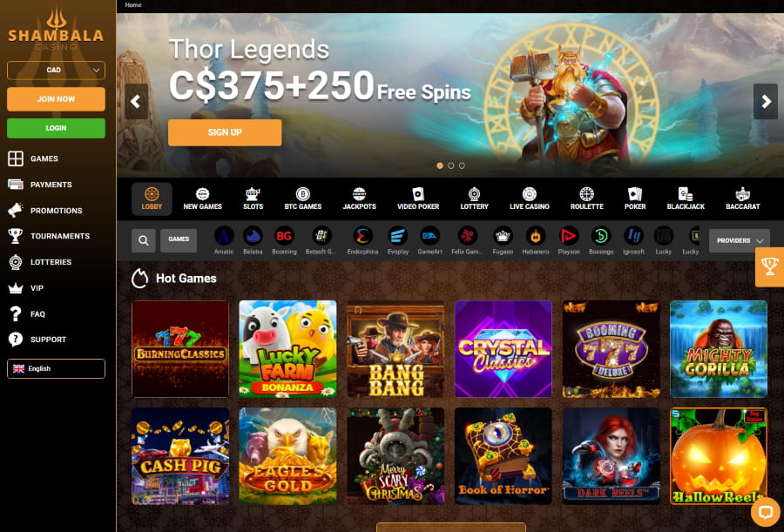Open the English language selector

click(x=56, y=368)
